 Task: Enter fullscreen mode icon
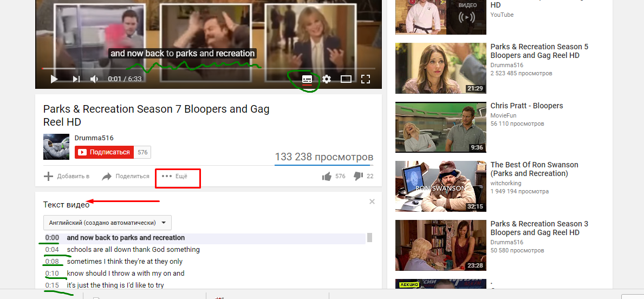point(366,79)
